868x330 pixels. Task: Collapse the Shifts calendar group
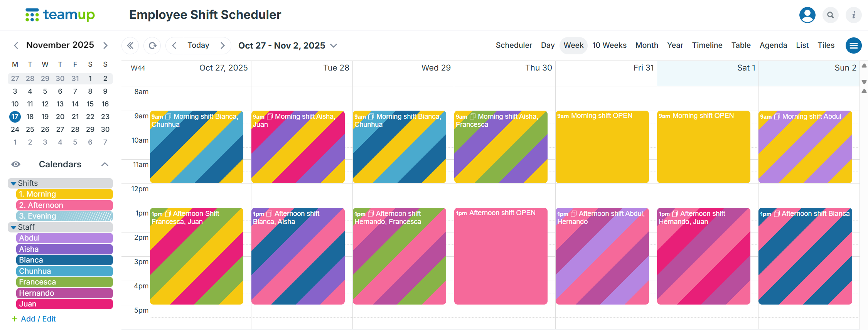point(13,183)
